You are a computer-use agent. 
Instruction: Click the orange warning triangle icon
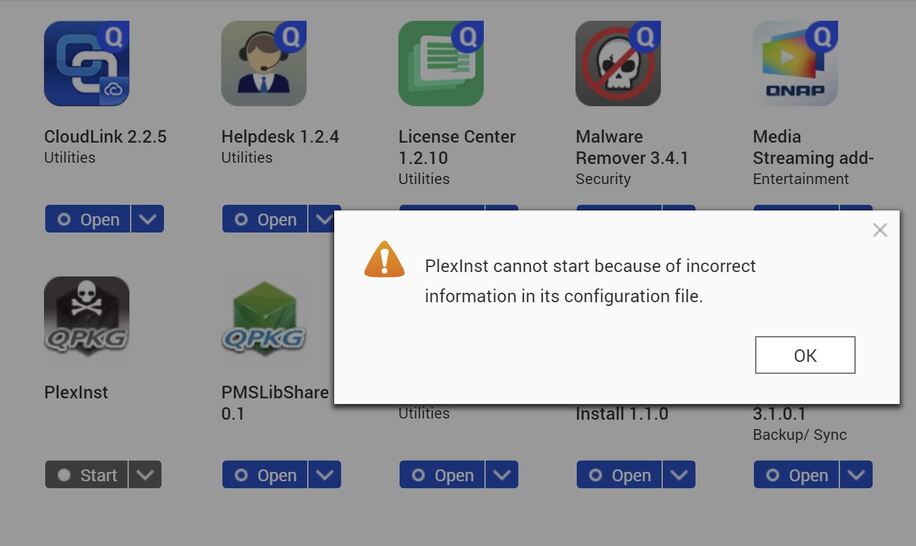point(384,259)
